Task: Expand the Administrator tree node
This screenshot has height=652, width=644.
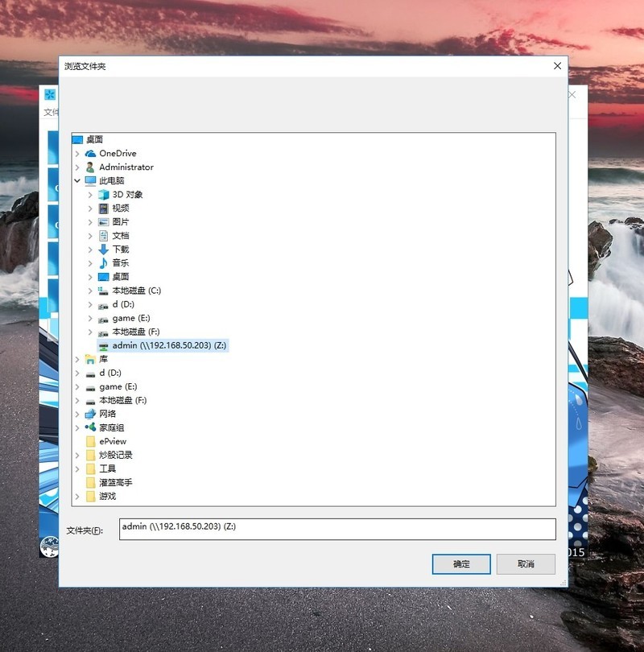Action: coord(77,167)
